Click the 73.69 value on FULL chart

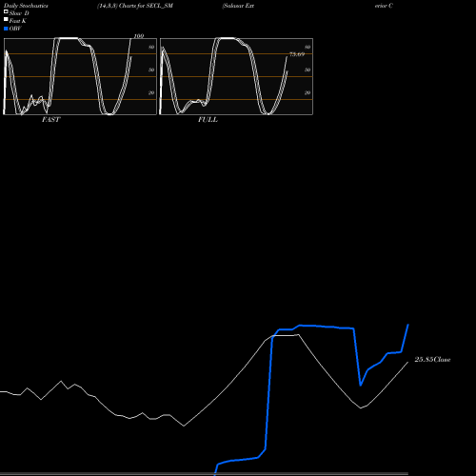click(x=297, y=54)
